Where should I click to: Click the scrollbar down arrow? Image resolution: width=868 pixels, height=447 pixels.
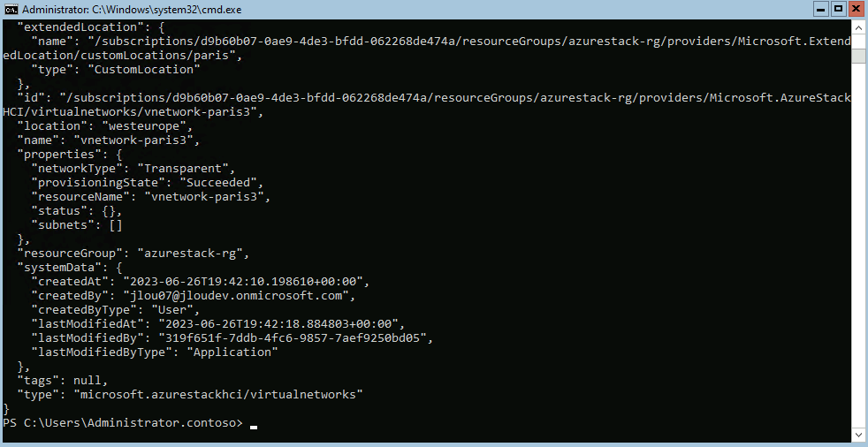[x=857, y=436]
